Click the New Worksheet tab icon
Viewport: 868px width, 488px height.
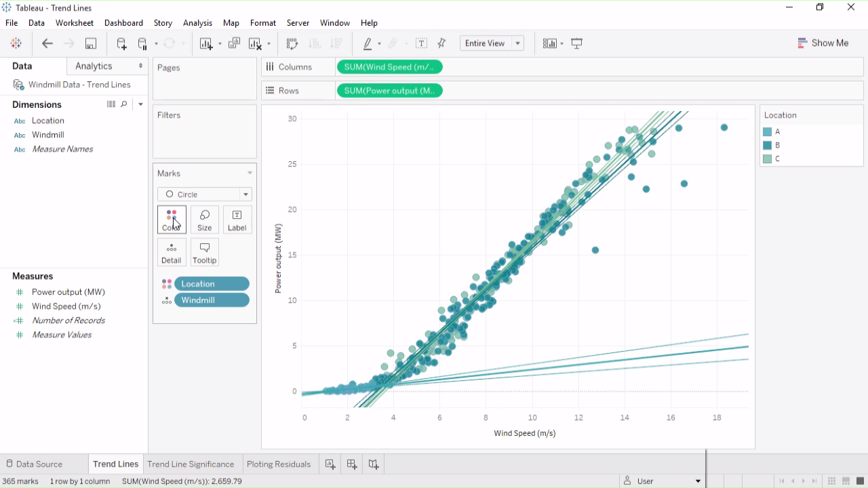point(330,464)
